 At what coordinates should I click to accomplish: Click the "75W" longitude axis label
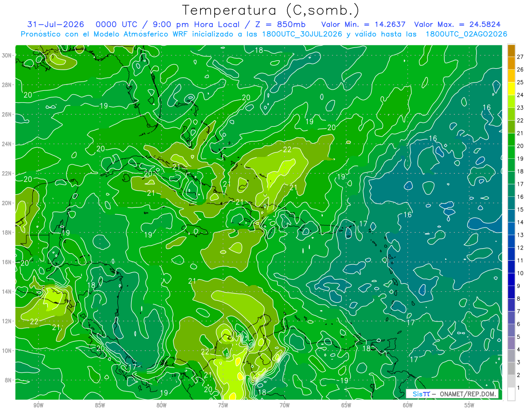[223, 405]
